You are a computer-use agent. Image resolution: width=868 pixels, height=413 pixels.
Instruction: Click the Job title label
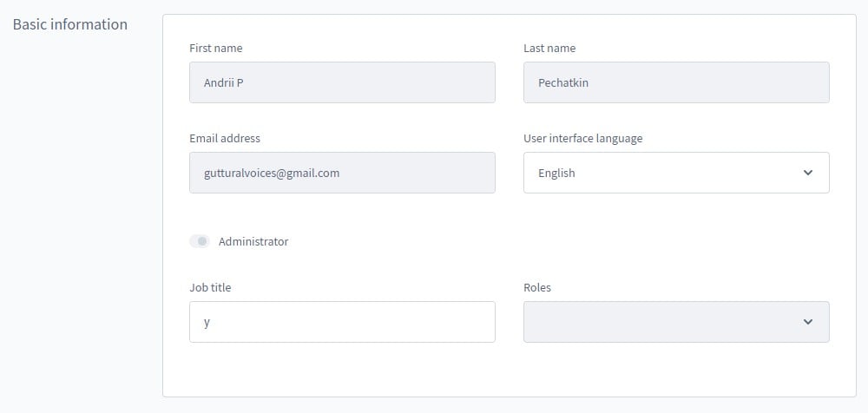coord(210,287)
